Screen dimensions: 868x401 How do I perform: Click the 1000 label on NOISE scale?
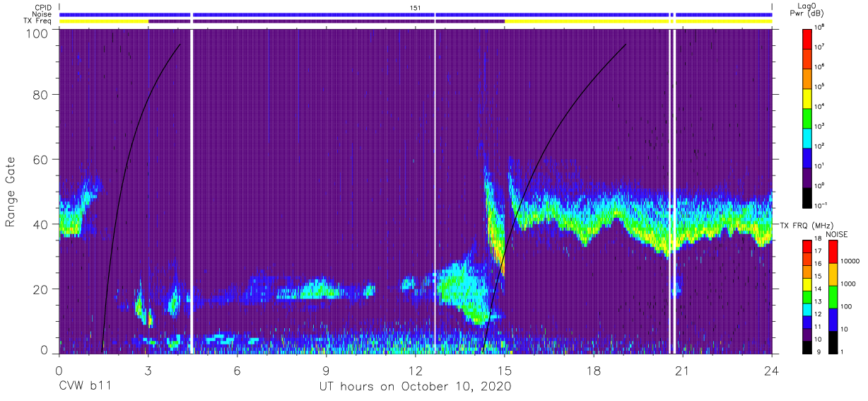pyautogui.click(x=848, y=284)
